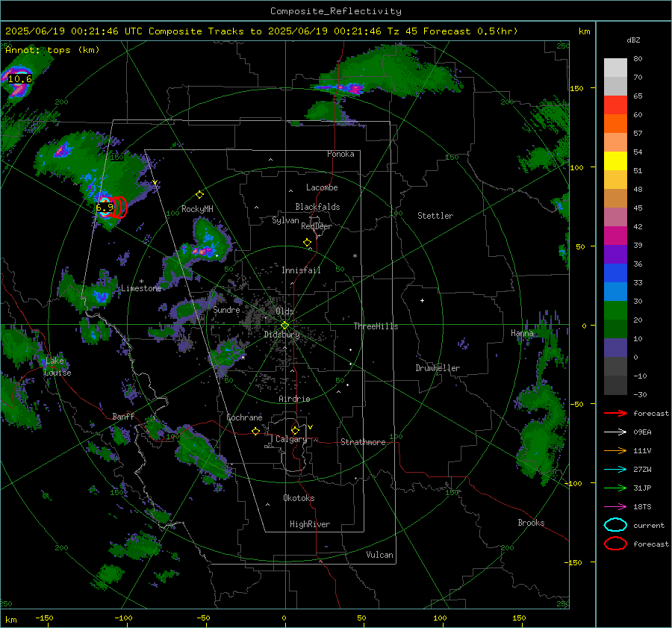This screenshot has height=628, width=672.
Task: Select the red 60 dBZ color swatch
Action: (x=615, y=105)
